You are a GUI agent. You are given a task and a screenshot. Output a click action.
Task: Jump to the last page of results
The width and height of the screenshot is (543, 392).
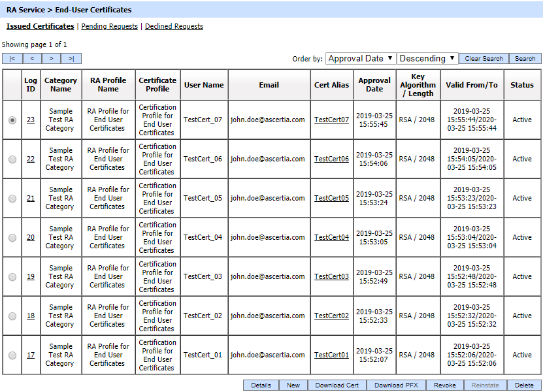[71, 59]
